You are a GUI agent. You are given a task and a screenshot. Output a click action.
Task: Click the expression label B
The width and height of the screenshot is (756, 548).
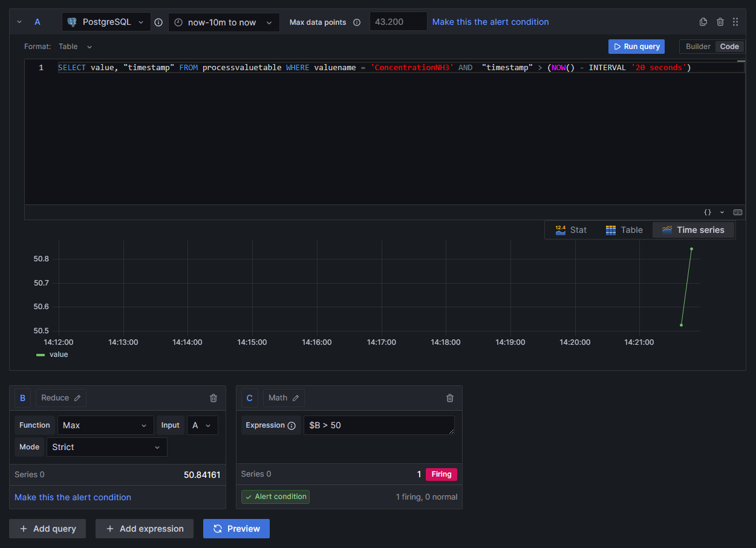pyautogui.click(x=23, y=398)
